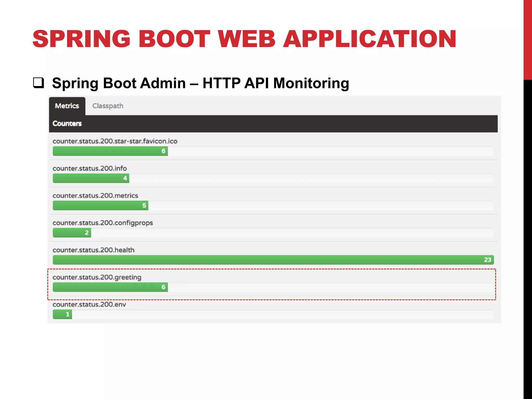
Task: Click the HTTP API Monitoring subtitle text
Action: click(x=275, y=83)
